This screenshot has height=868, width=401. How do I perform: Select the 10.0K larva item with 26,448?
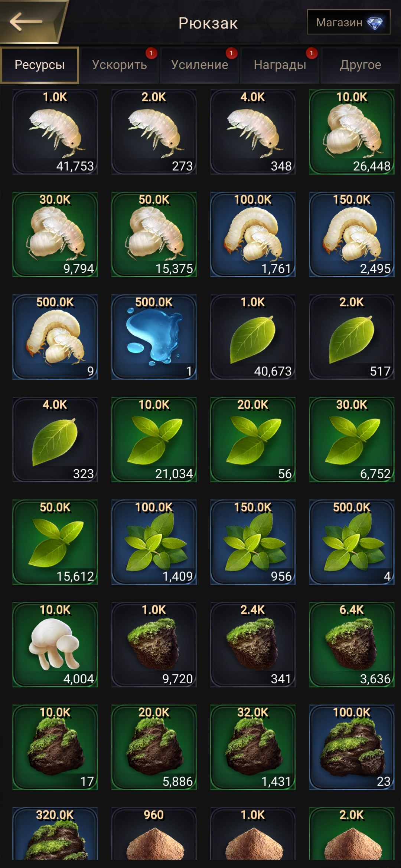(x=352, y=132)
